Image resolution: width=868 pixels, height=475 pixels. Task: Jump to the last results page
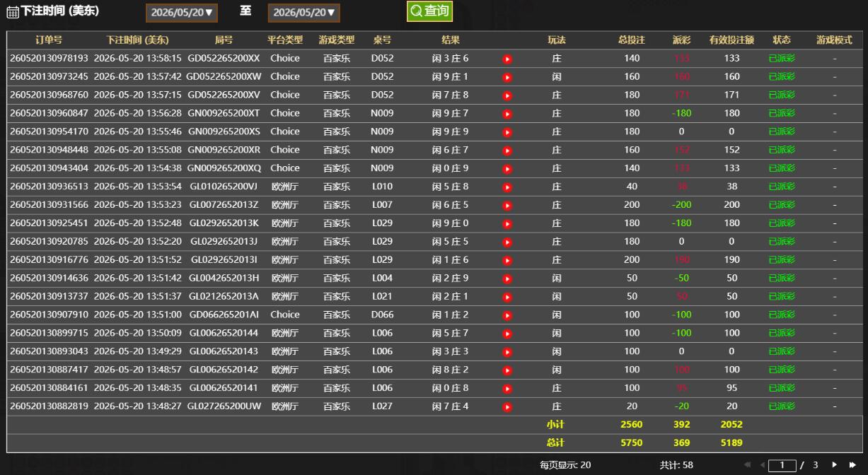(852, 464)
